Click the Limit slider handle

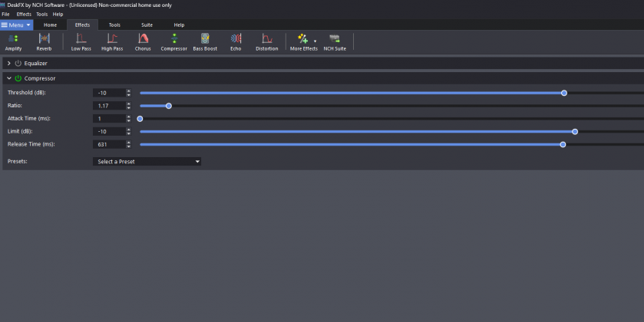(x=575, y=132)
